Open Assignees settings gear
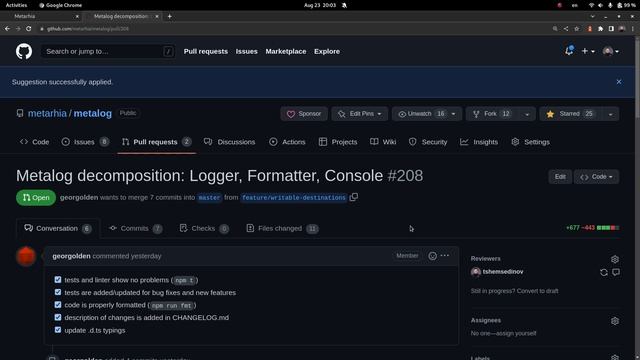Image resolution: width=640 pixels, height=360 pixels. coord(615,321)
